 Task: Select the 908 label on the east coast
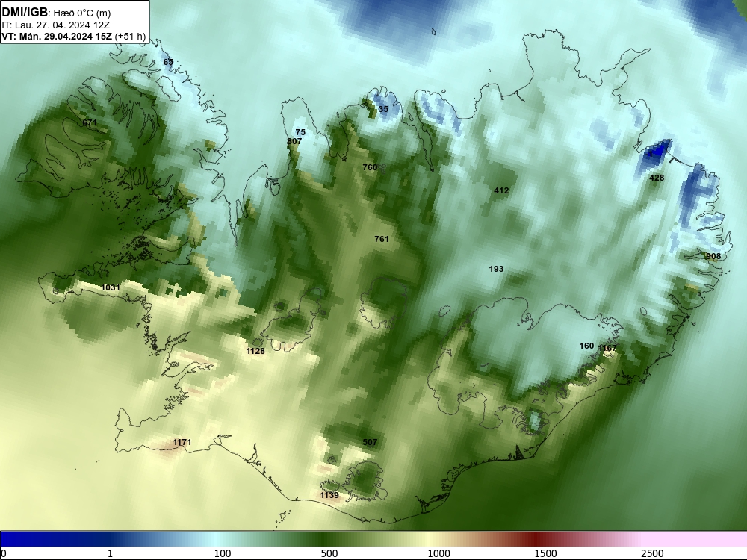[x=713, y=256]
